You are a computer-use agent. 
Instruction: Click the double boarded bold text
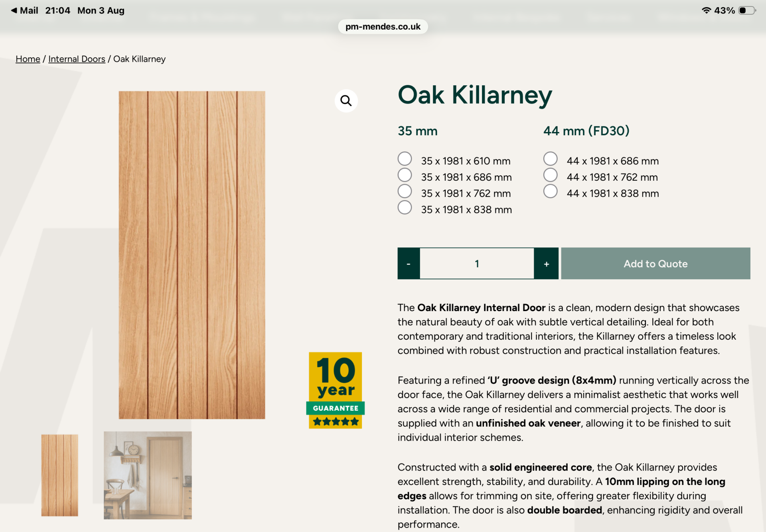(x=565, y=510)
